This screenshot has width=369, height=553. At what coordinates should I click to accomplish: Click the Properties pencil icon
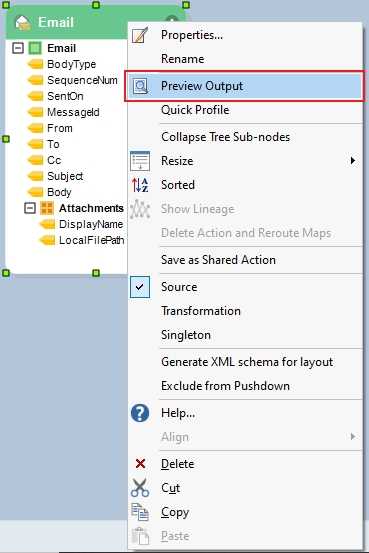coord(140,35)
